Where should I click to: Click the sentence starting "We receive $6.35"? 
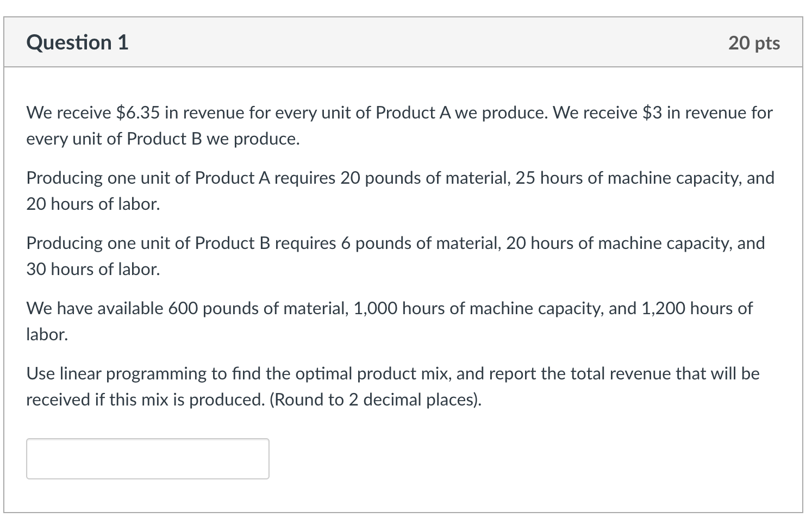399,126
